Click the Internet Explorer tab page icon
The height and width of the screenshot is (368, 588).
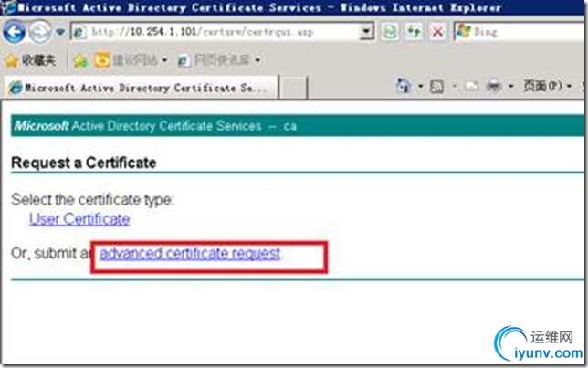point(16,88)
